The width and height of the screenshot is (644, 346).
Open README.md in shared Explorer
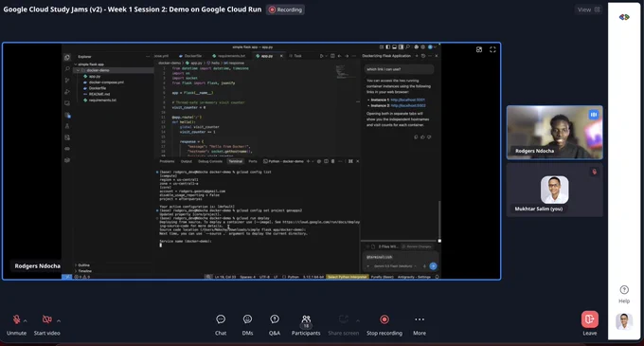click(x=99, y=94)
